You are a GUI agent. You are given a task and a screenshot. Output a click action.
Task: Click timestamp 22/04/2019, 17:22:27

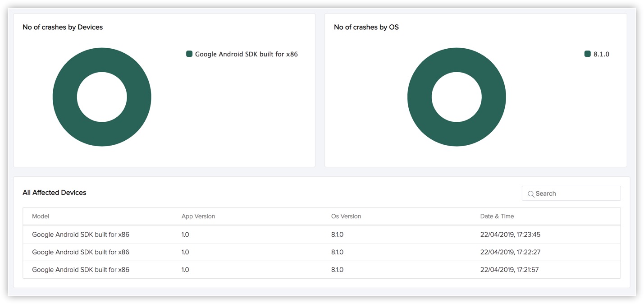coord(510,252)
